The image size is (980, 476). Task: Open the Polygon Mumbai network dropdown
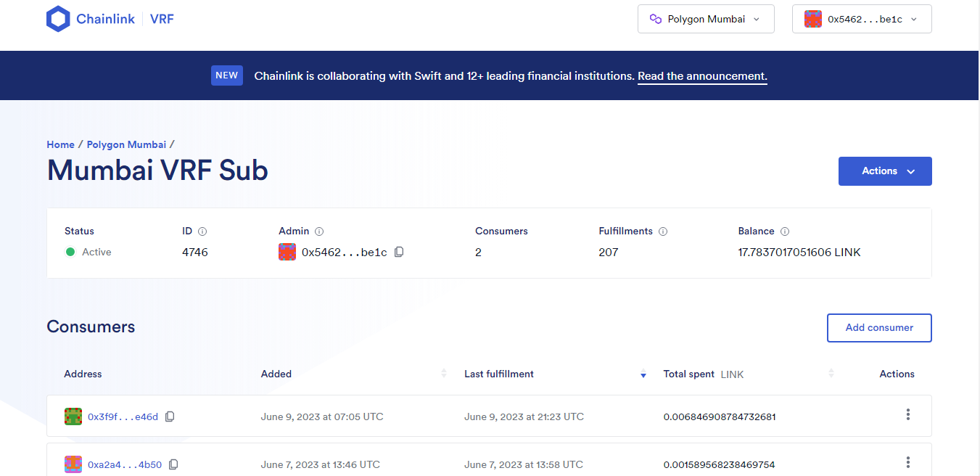click(x=706, y=19)
